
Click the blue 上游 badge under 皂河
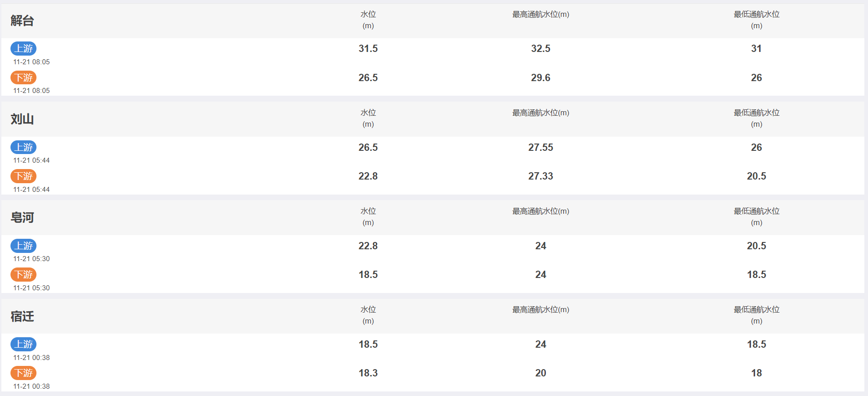(x=24, y=246)
